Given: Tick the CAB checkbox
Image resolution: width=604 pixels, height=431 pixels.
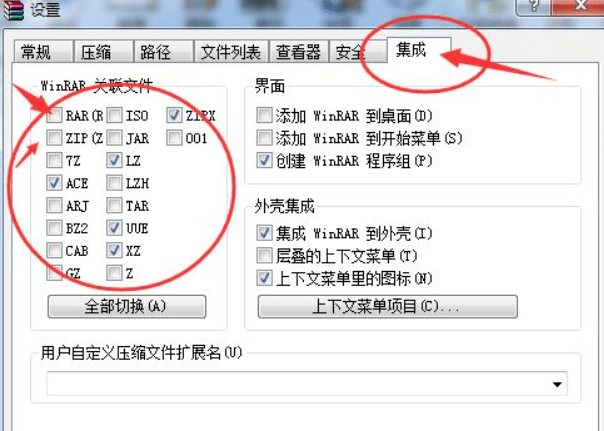Looking at the screenshot, I should click(54, 250).
